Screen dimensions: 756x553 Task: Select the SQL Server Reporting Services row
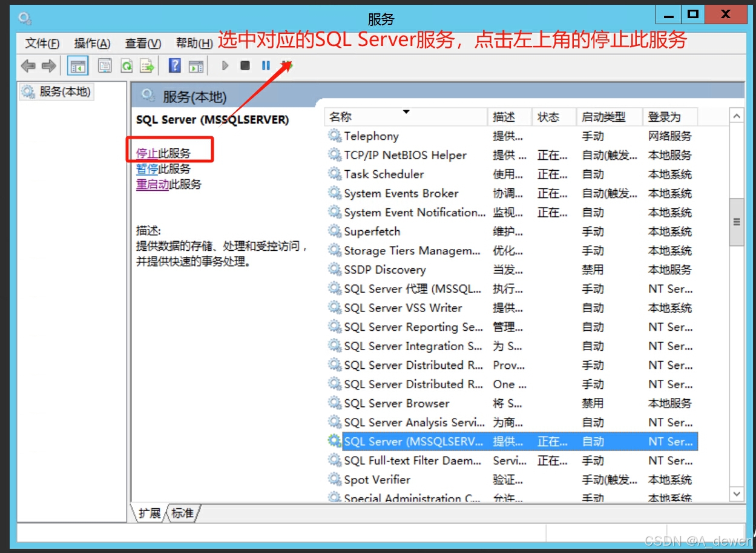point(512,326)
